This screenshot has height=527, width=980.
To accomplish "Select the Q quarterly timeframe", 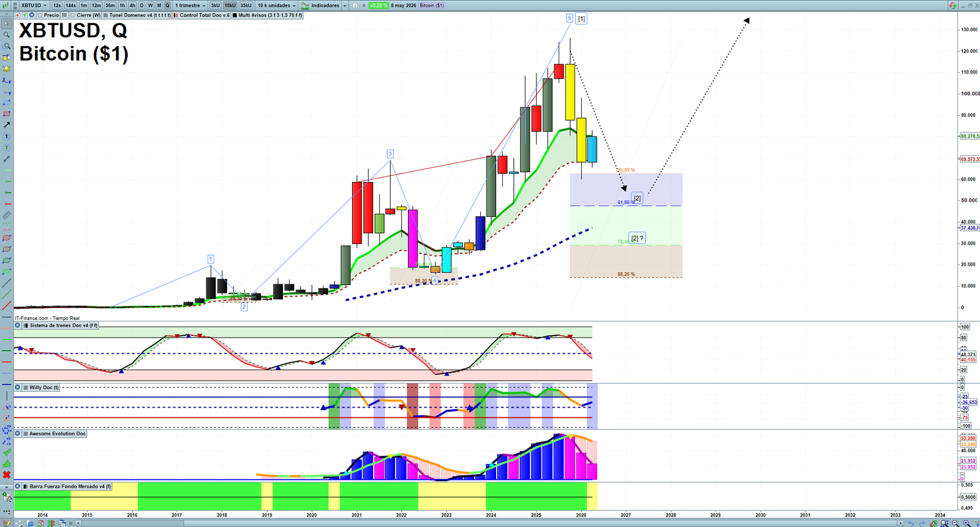I will click(167, 6).
